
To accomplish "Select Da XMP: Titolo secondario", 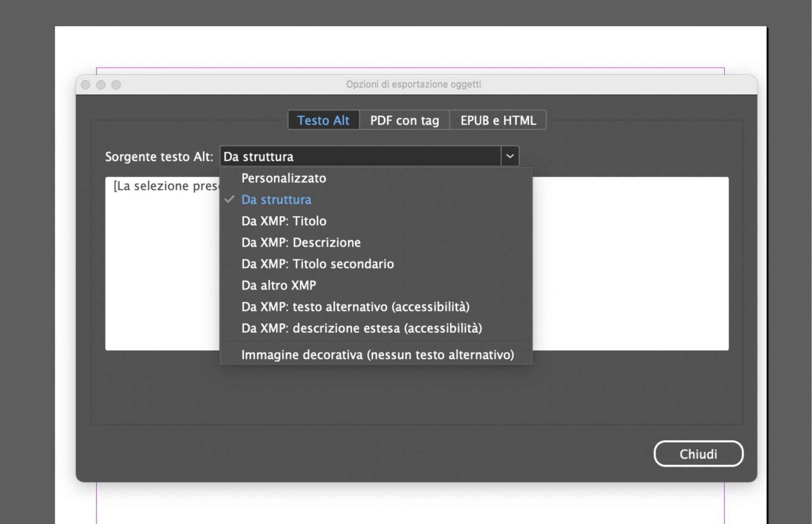I will pyautogui.click(x=317, y=264).
